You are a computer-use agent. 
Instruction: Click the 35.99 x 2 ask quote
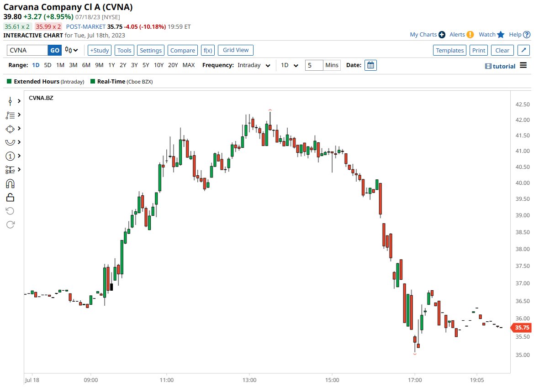(48, 26)
